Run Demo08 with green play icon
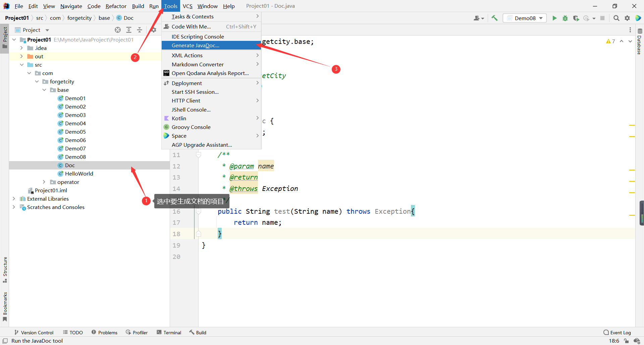 (554, 18)
